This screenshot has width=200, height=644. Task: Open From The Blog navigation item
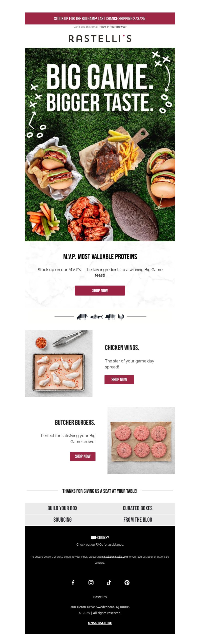[x=138, y=520]
